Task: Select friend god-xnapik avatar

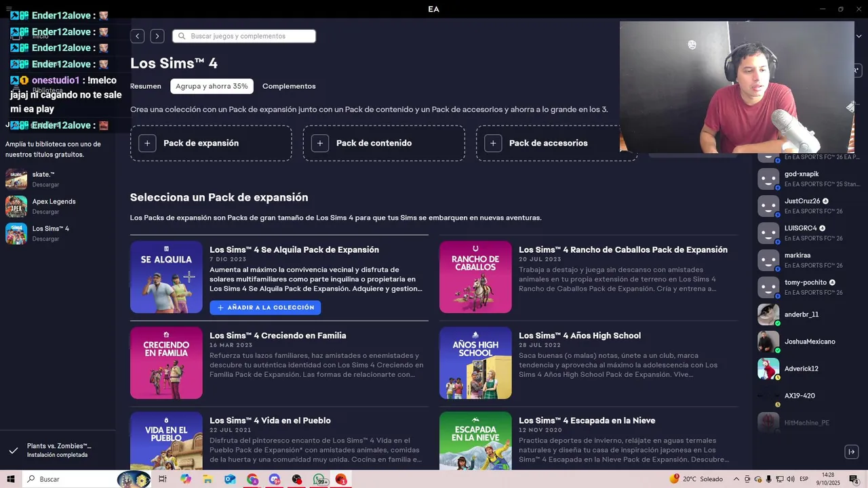Action: [x=768, y=179]
